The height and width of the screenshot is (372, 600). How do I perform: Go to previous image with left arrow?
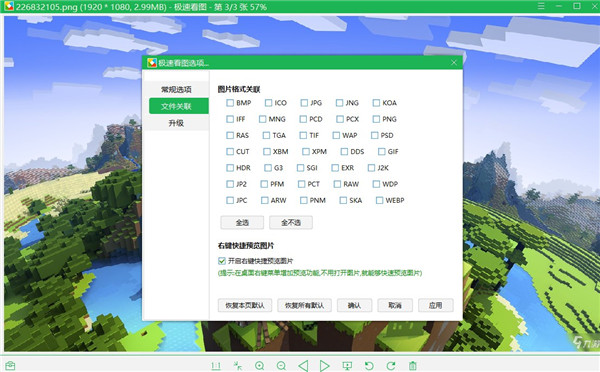pyautogui.click(x=303, y=366)
